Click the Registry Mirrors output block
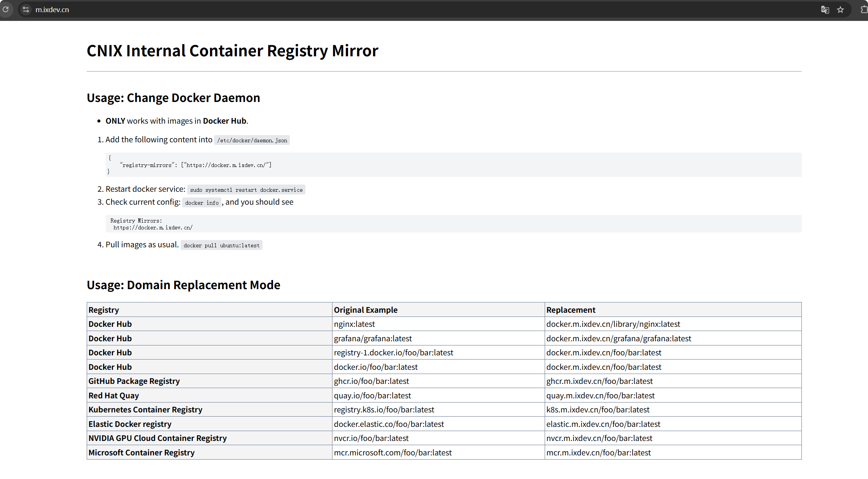The width and height of the screenshot is (868, 479). click(153, 224)
